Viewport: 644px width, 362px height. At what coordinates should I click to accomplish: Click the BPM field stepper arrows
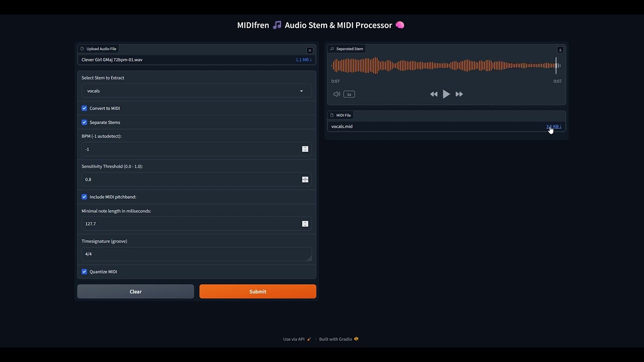pyautogui.click(x=305, y=149)
